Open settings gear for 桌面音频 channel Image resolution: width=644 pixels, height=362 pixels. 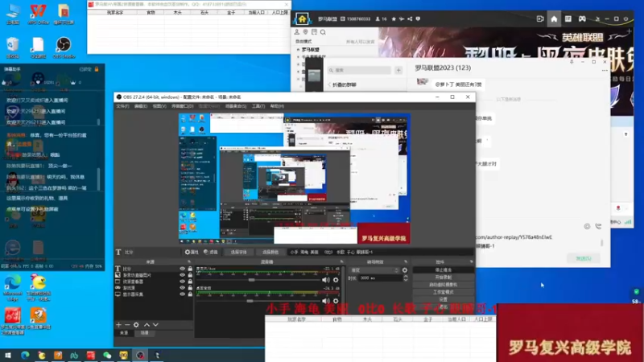click(336, 301)
